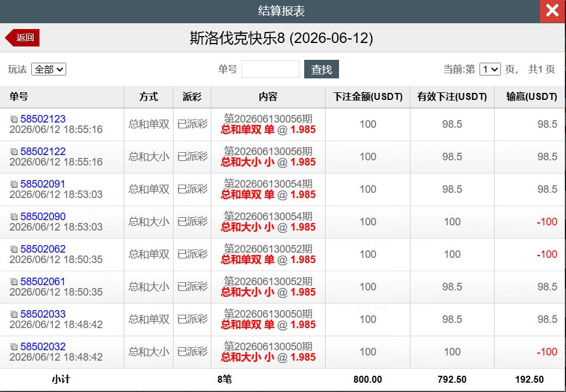566x392 pixels.
Task: Open order link 58502033
Action: (43, 314)
